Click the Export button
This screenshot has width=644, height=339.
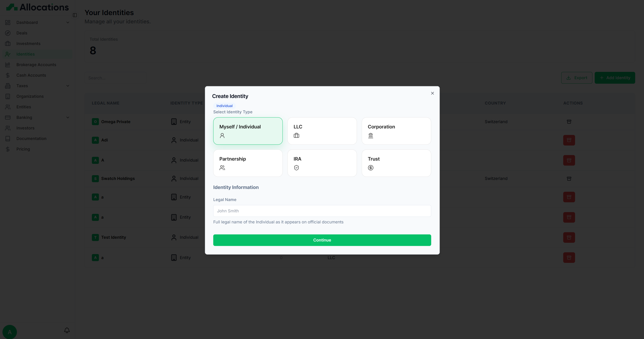[577, 78]
